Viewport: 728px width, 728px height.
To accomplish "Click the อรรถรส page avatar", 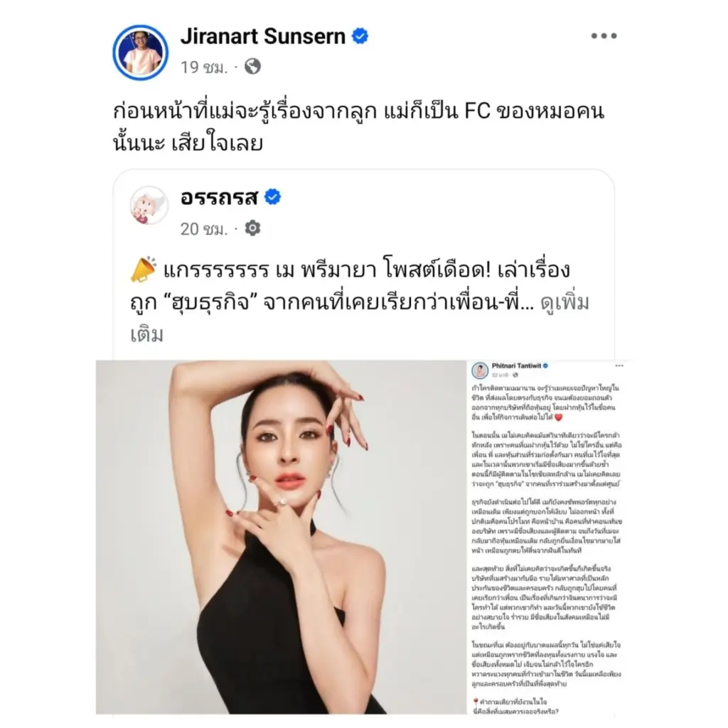I will click(x=149, y=205).
